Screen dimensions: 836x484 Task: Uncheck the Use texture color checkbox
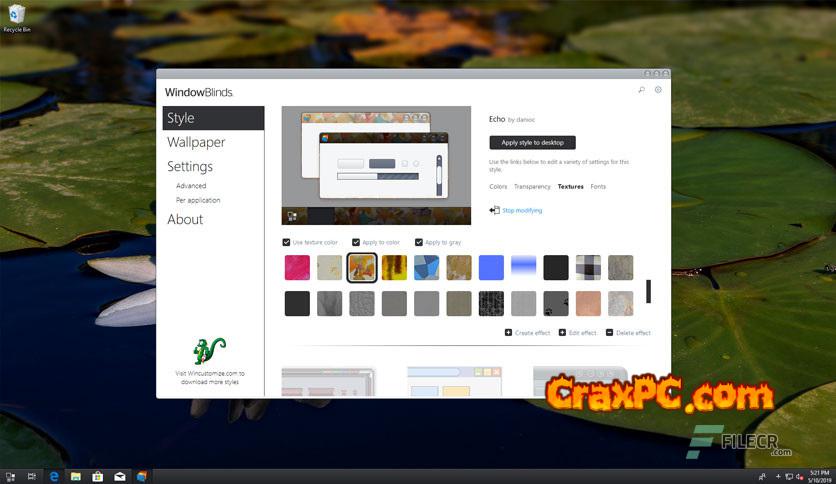(x=287, y=242)
